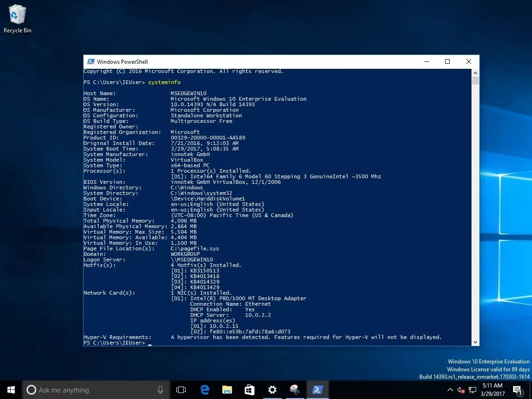Open the Snipping Tool taskbar icon

pyautogui.click(x=295, y=390)
